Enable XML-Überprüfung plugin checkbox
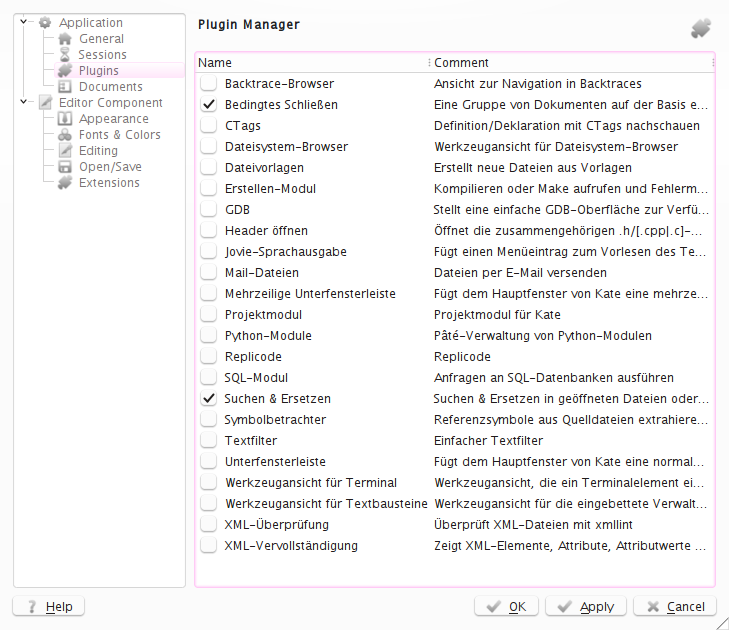 [x=209, y=524]
